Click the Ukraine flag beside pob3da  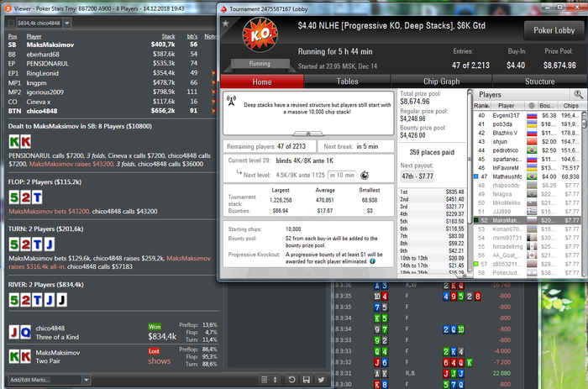(x=532, y=124)
